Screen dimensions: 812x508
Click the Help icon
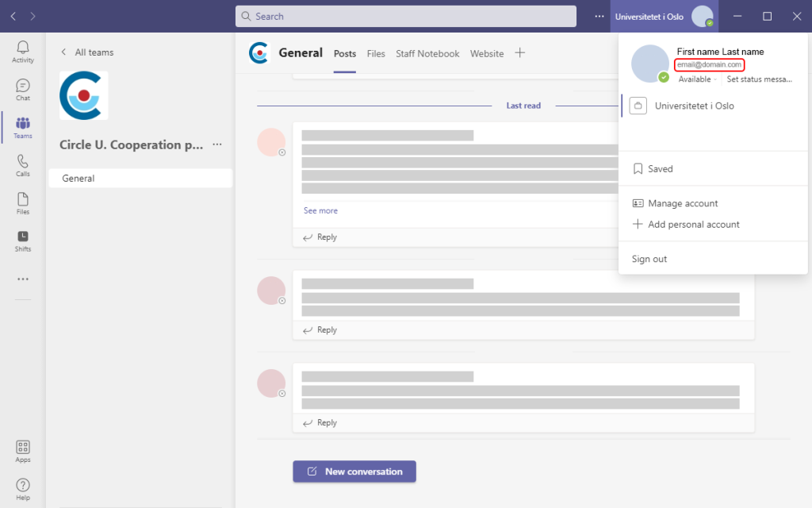click(23, 489)
